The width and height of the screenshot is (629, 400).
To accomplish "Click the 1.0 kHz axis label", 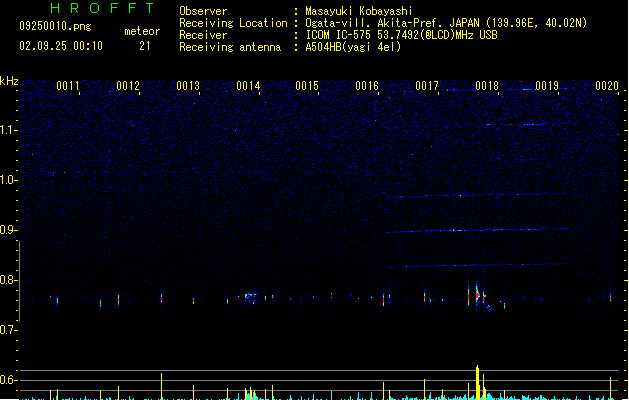I will click(x=8, y=180).
